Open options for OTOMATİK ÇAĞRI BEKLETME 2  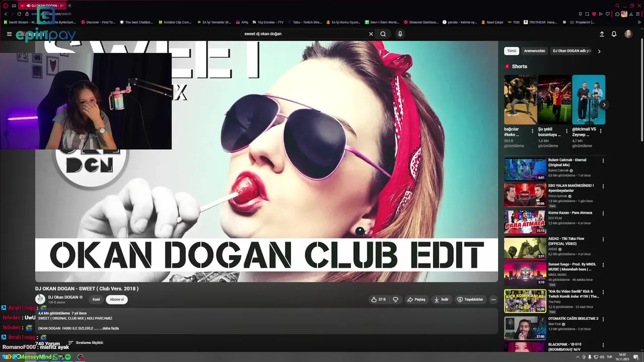(x=603, y=319)
